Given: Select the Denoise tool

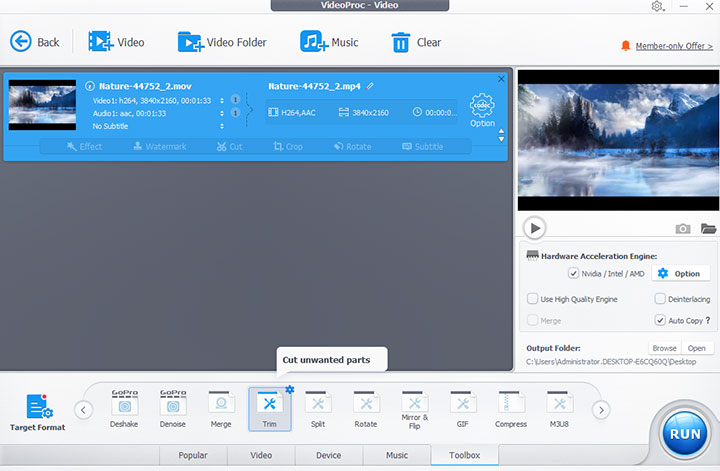Looking at the screenshot, I should 173,409.
